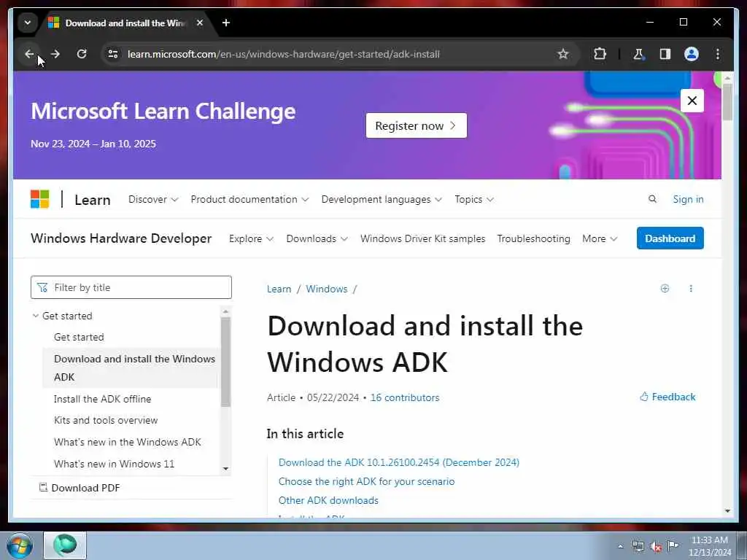Image resolution: width=747 pixels, height=560 pixels.
Task: Click the Windows Start button
Action: 20,545
